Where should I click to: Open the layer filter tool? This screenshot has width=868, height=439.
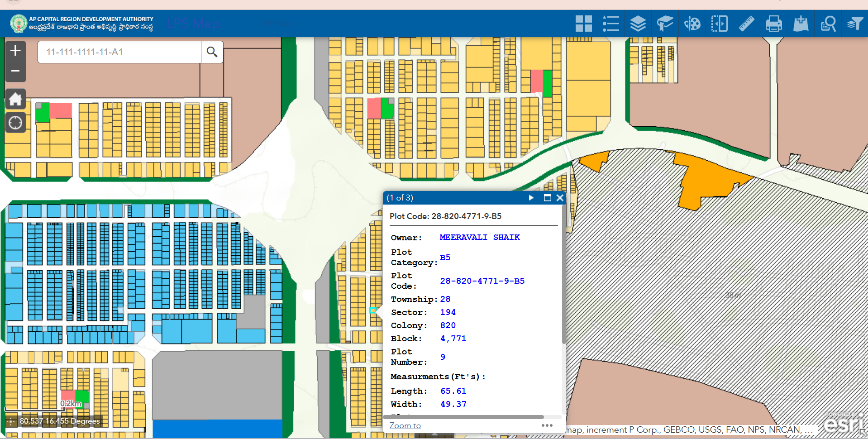click(x=855, y=23)
